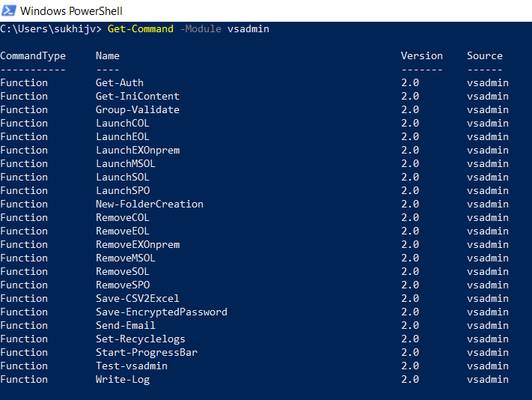532x400 pixels.
Task: Select the Group-Validate entry
Action: (x=138, y=109)
